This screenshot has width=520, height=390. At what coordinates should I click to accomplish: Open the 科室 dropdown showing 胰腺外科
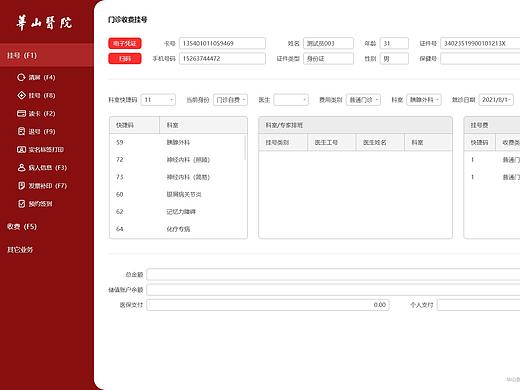point(424,100)
